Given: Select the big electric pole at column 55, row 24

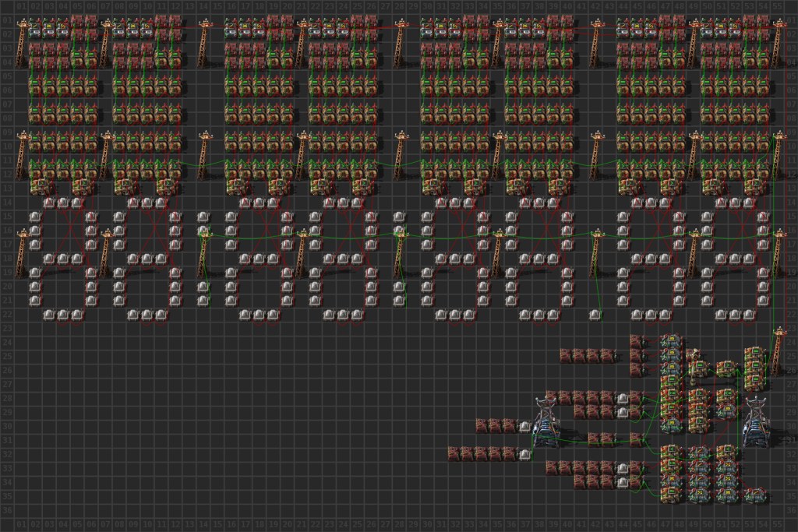Looking at the screenshot, I should [778, 351].
